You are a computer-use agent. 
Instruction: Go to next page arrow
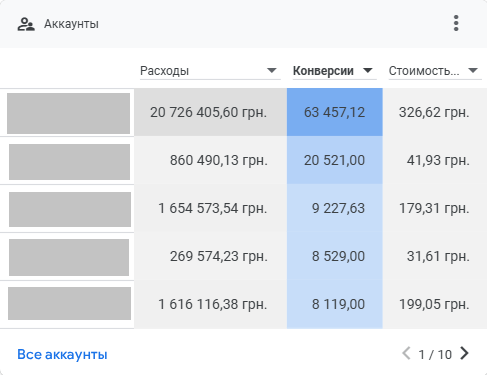coord(464,353)
